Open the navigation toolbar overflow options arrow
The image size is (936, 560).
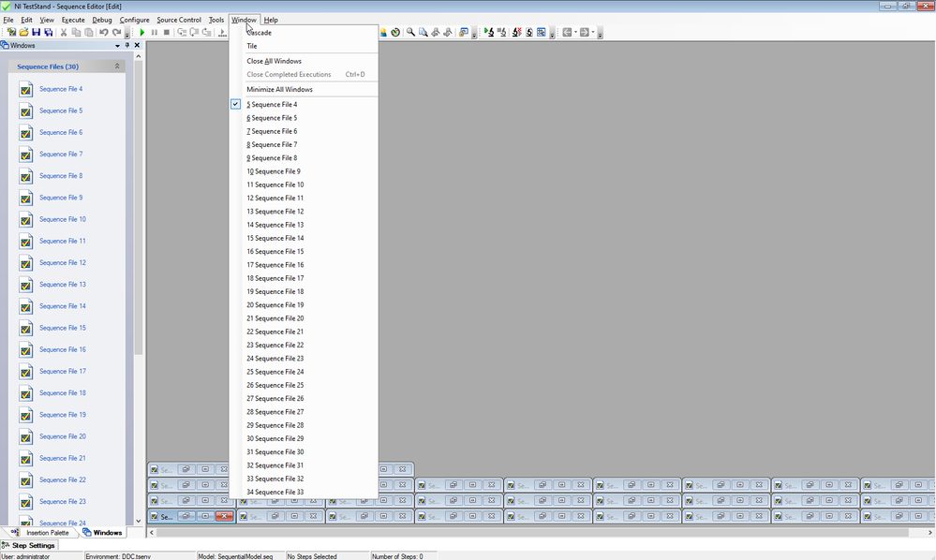click(600, 34)
